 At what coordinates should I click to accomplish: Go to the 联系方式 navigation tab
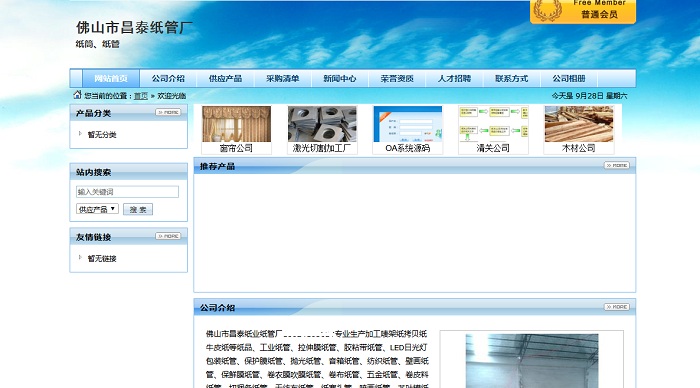(x=512, y=79)
